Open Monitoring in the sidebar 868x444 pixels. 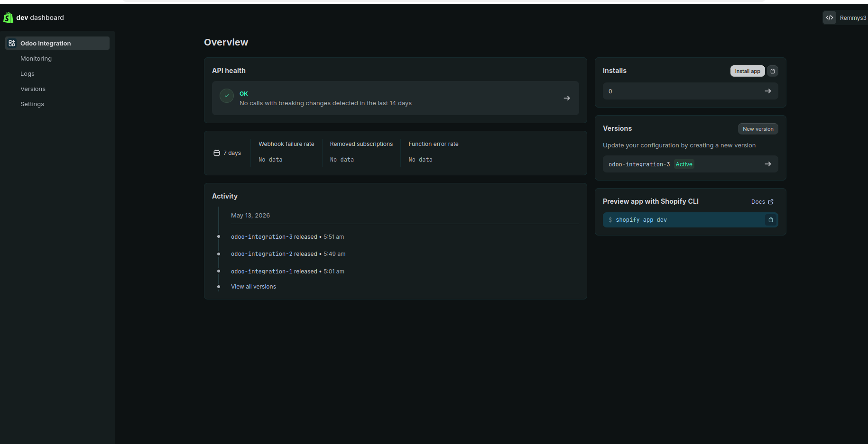[36, 58]
